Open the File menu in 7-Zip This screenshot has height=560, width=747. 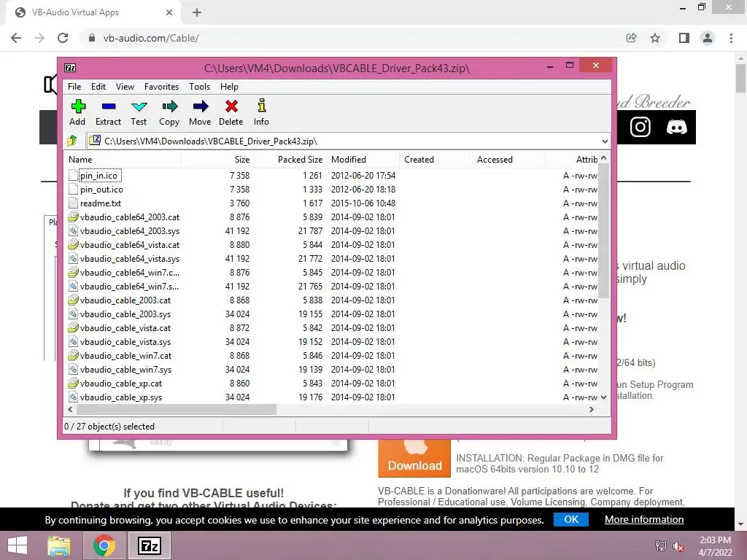point(74,87)
